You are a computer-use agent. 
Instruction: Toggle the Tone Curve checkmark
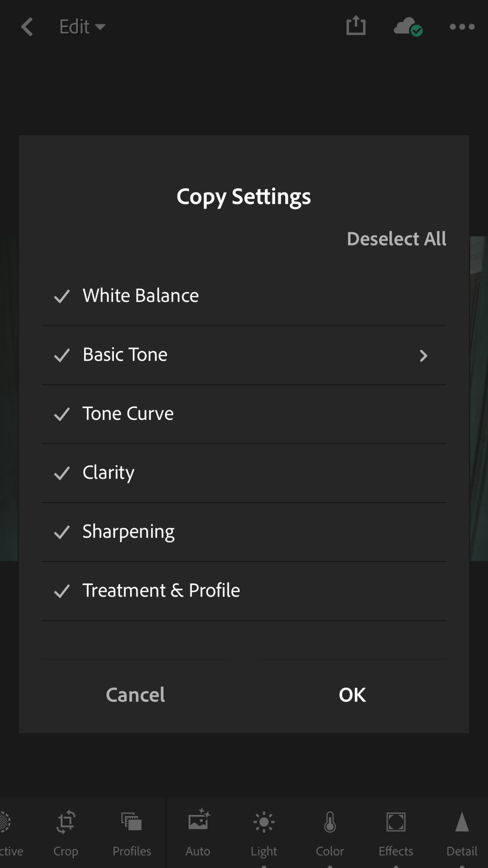pos(62,414)
